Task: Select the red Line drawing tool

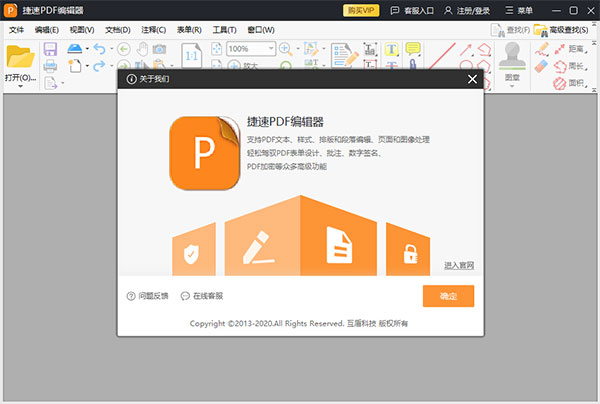Action: 442,56
